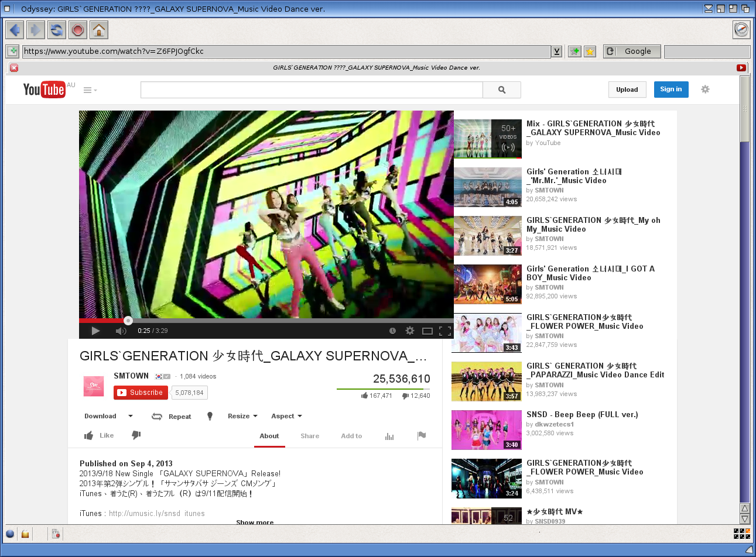Click the vertical scrollbar down arrow
Viewport: 756px width, 557px height.
[x=745, y=519]
